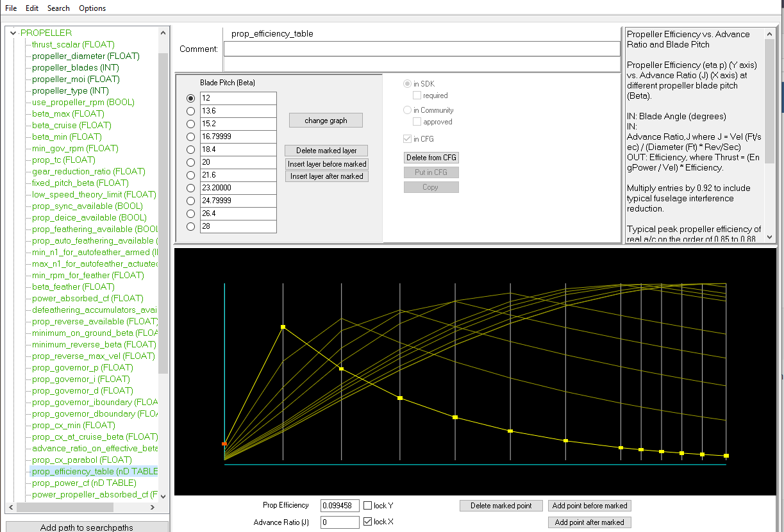This screenshot has width=784, height=532.
Task: Select prop_sync_available (BOOL) entry
Action: coord(87,206)
